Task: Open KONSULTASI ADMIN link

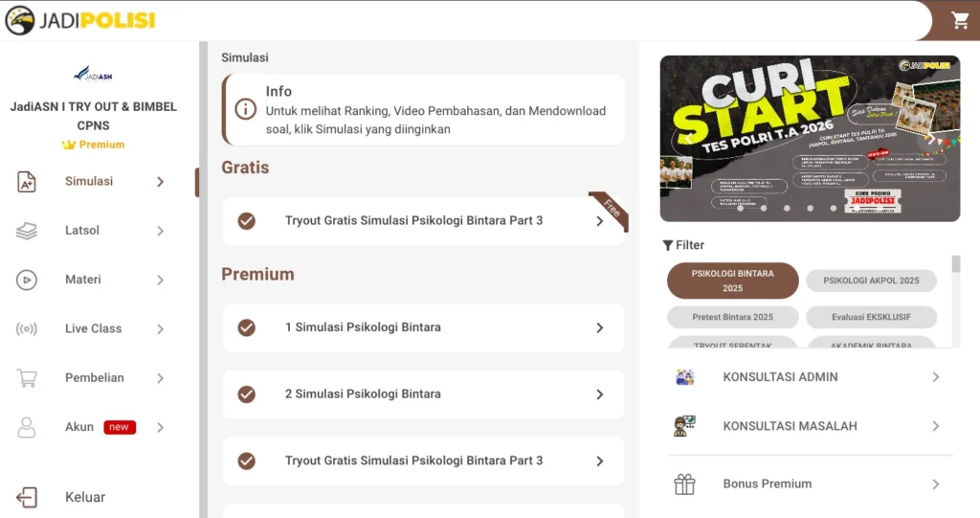Action: coord(780,377)
